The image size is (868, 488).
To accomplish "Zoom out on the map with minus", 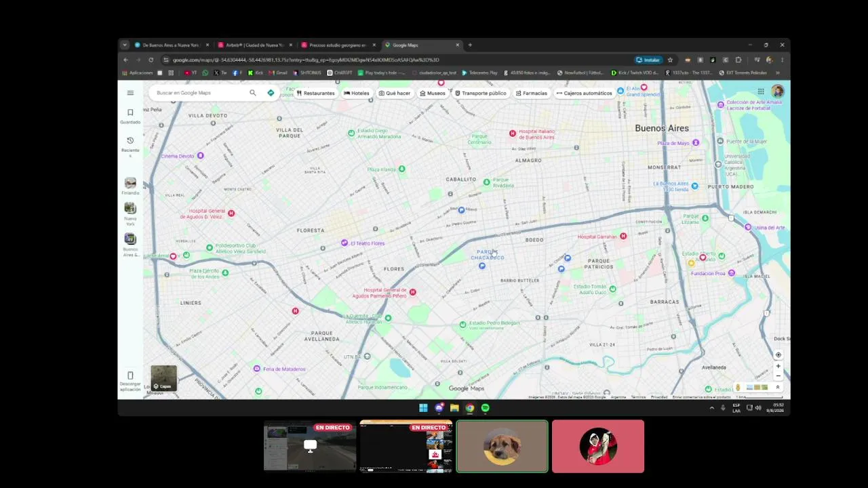I will click(778, 375).
